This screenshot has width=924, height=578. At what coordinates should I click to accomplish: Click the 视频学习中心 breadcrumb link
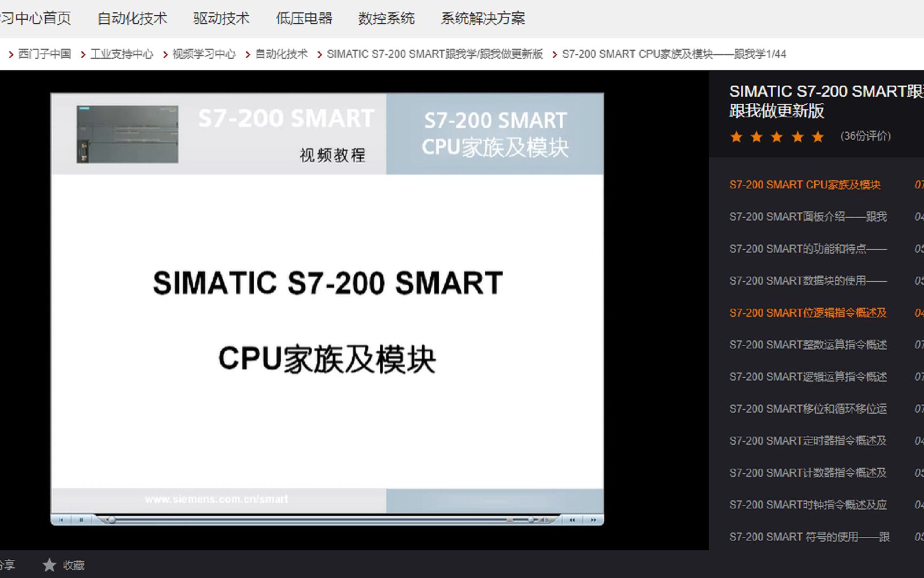tap(204, 54)
